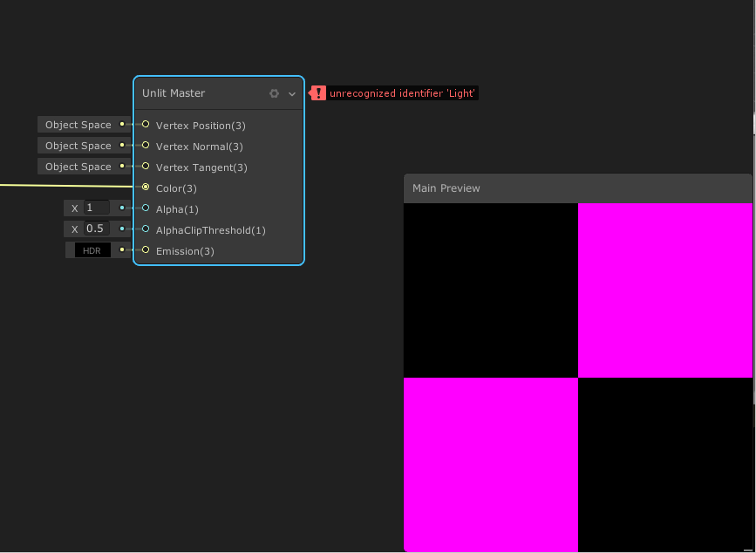This screenshot has height=553, width=756.
Task: Open the middle Object Space dropdown
Action: pyautogui.click(x=77, y=145)
